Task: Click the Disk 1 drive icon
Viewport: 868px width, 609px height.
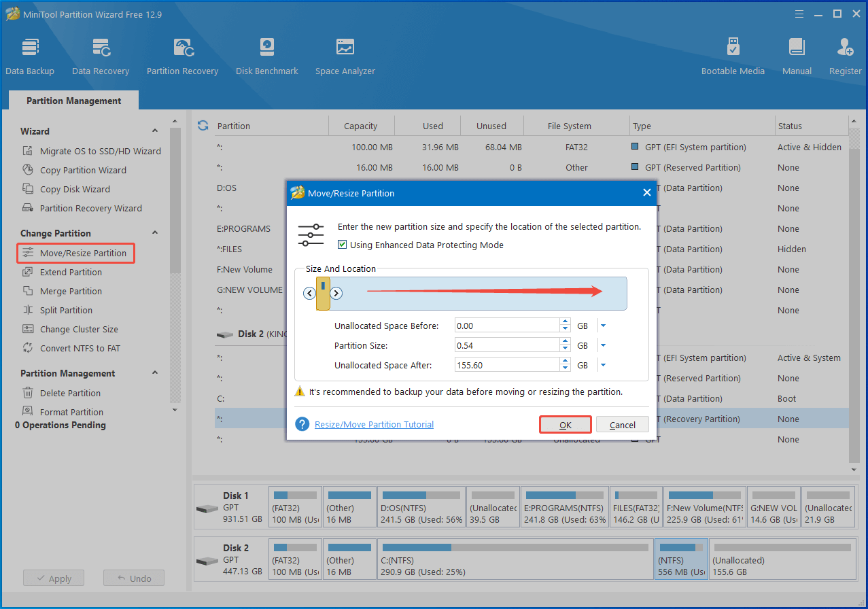Action: (207, 508)
